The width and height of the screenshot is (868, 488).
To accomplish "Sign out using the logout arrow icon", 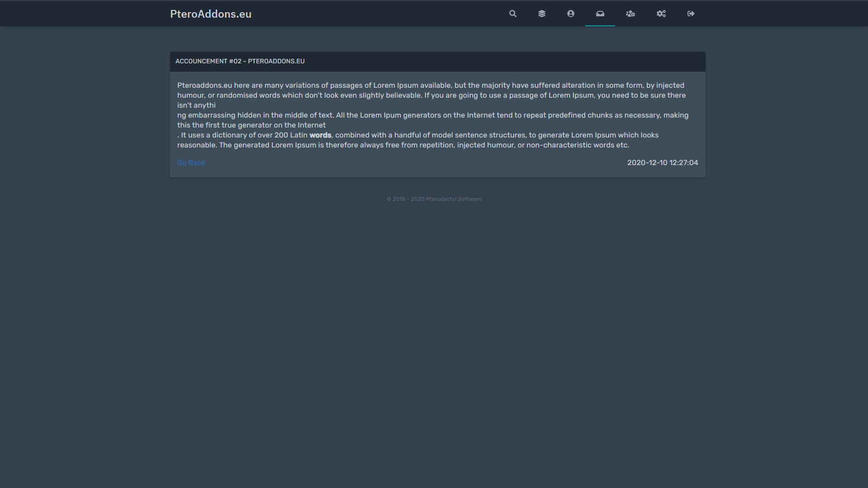I will pos(690,14).
